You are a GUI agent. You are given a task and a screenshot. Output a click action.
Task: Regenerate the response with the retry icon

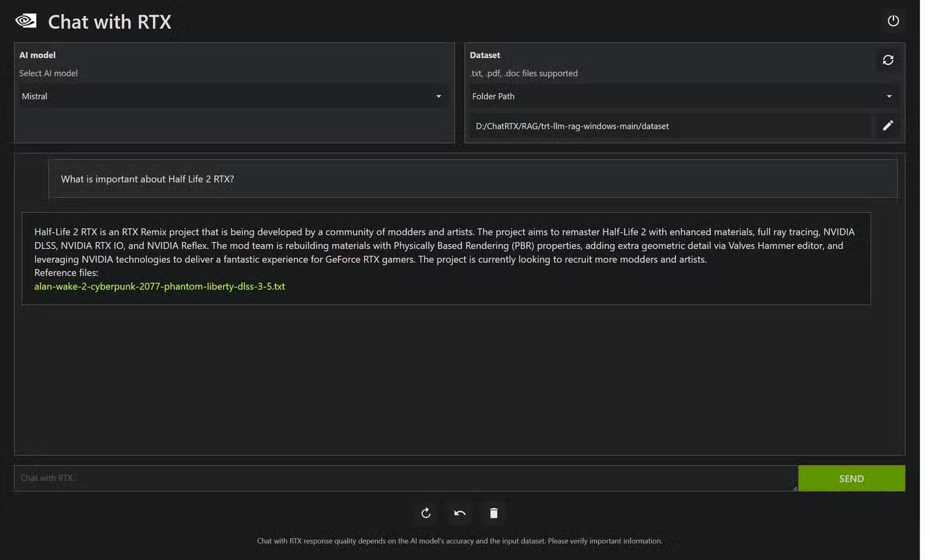click(426, 513)
